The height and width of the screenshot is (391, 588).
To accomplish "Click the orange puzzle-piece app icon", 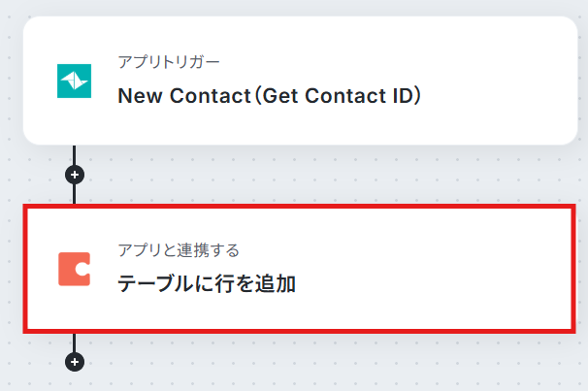I will [74, 269].
